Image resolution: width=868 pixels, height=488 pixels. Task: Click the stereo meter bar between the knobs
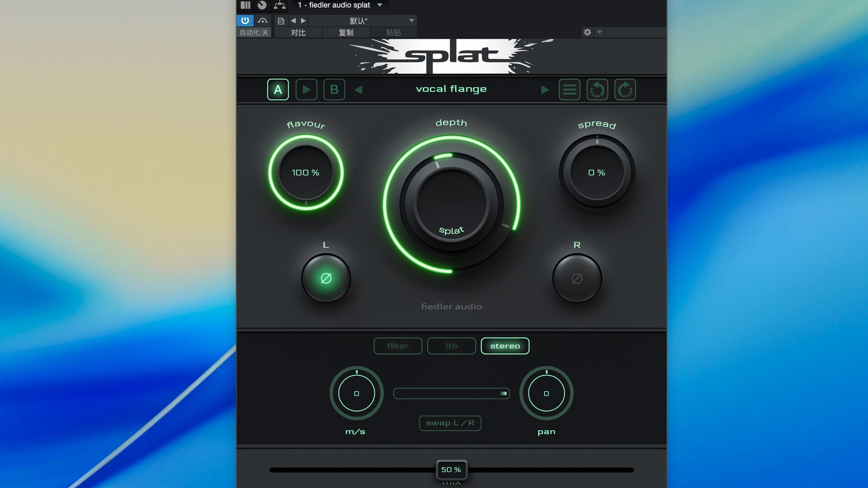click(x=451, y=394)
